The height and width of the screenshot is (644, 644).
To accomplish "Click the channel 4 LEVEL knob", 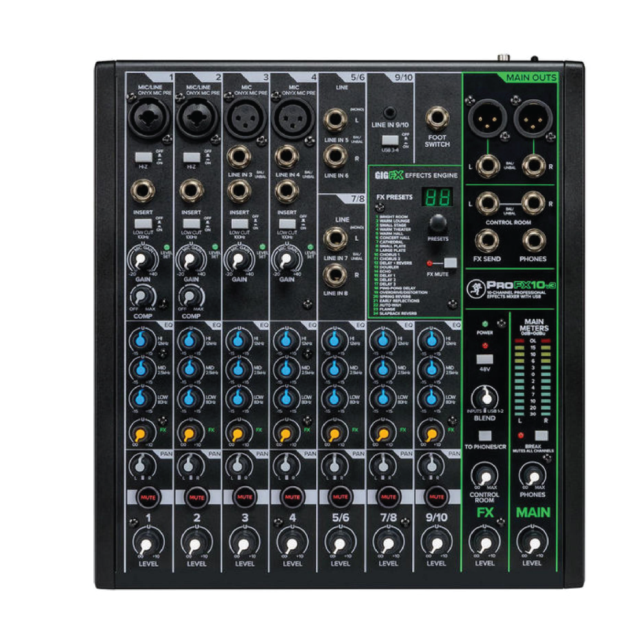I will (292, 543).
